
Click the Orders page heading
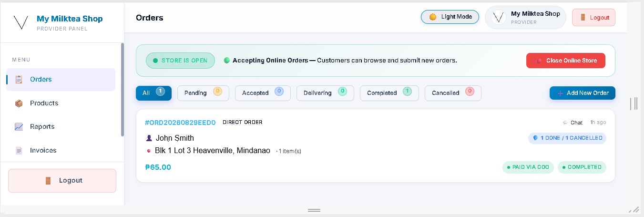150,18
